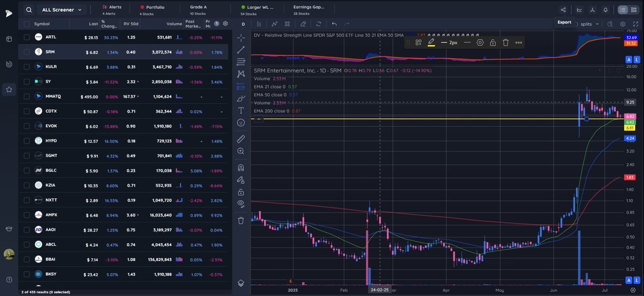Open more options in floating toolbar
Screen dimensions: 644x296
[x=518, y=42]
